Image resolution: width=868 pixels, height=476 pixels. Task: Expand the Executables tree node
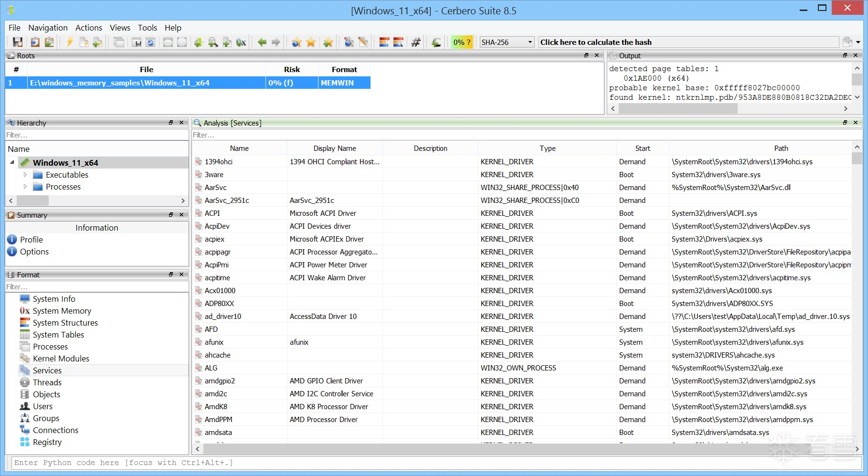point(25,175)
